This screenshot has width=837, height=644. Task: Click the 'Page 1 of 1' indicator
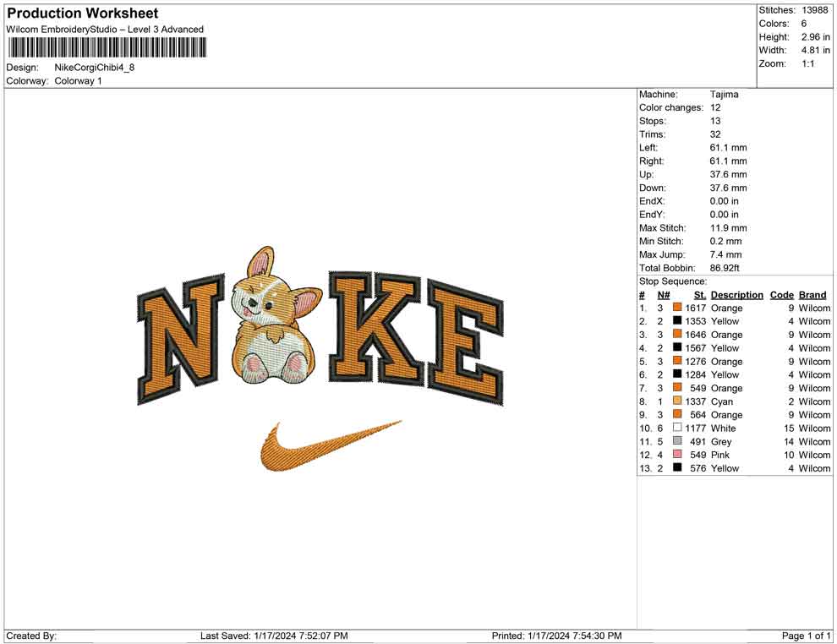806,636
